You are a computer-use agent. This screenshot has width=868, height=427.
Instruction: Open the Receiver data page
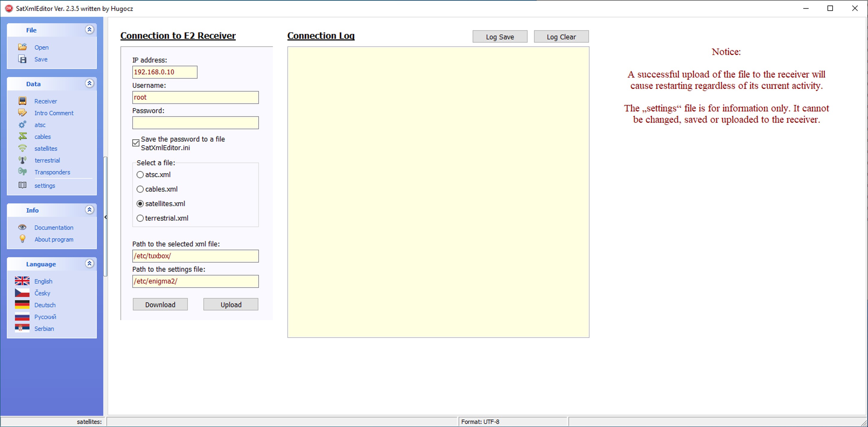coord(45,101)
